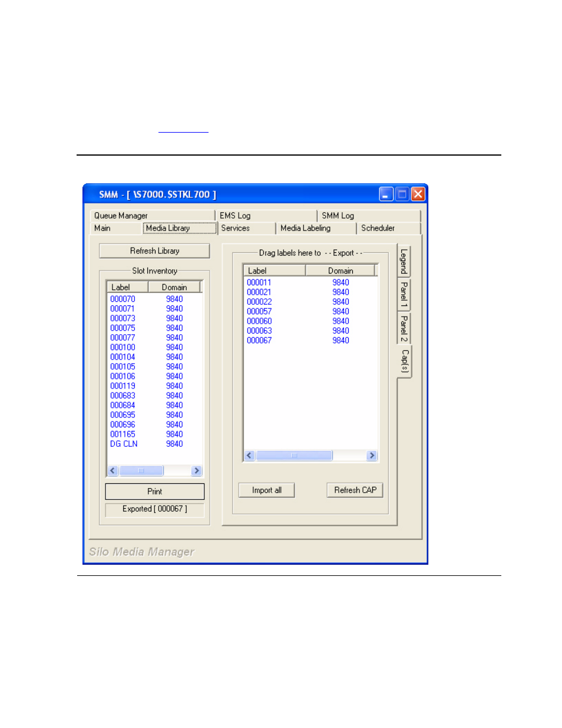This screenshot has height=728, width=562.
Task: Minimize the SMM window
Action: tap(386, 194)
